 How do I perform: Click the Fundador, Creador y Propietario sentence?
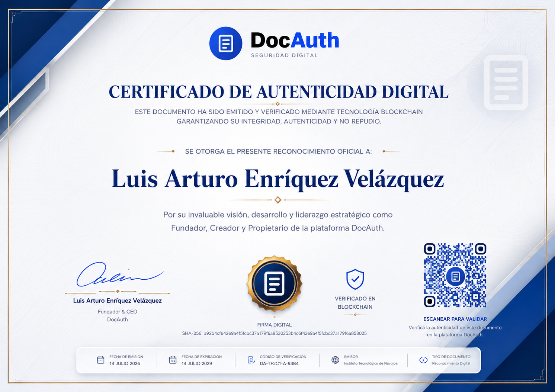278,228
